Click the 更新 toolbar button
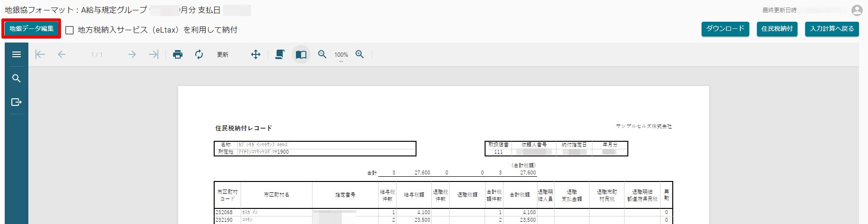Screen dimensions: 868x224 [223, 55]
